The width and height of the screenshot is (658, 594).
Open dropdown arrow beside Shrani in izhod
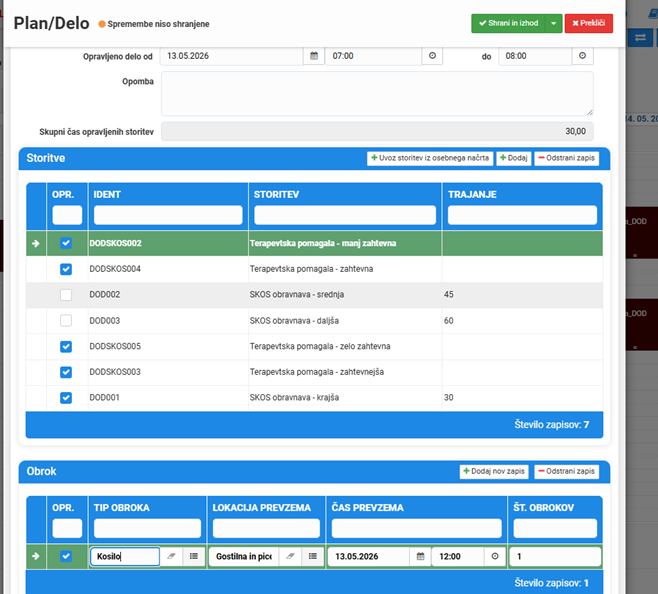click(554, 24)
